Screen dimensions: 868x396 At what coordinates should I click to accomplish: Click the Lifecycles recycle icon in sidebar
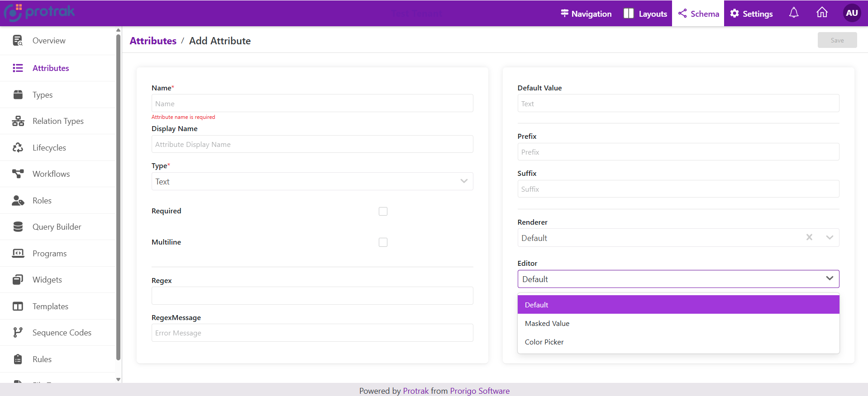coord(18,148)
